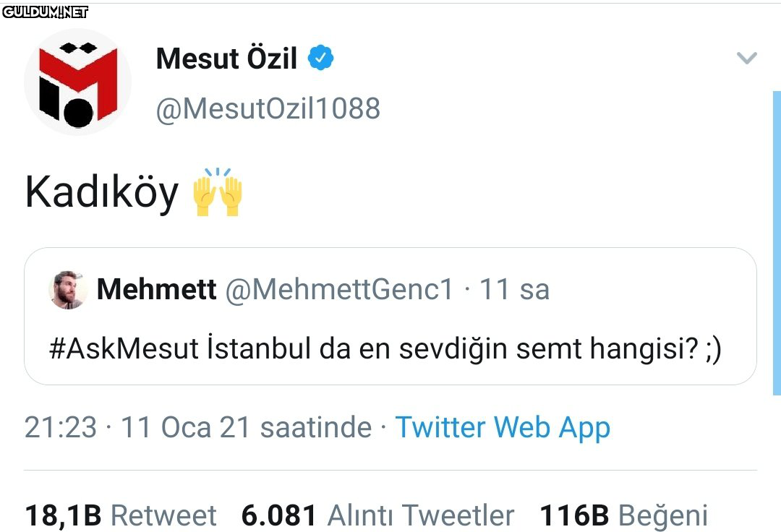Click the @MesutOzil1088 handle
781x532 pixels.
coord(268,108)
